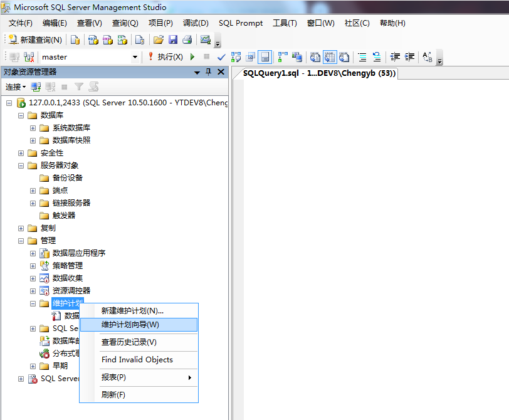This screenshot has height=420, width=509.
Task: Click the 执行(X) execute button
Action: point(165,57)
